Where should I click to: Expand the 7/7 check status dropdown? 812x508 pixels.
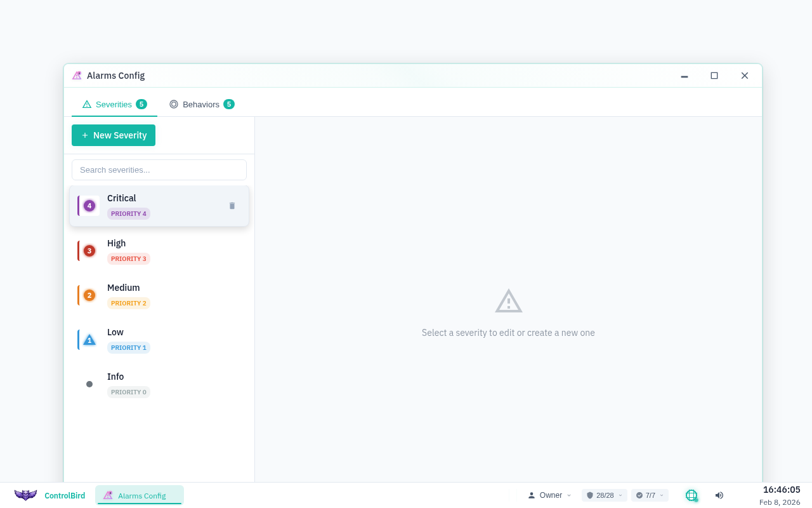(x=650, y=495)
